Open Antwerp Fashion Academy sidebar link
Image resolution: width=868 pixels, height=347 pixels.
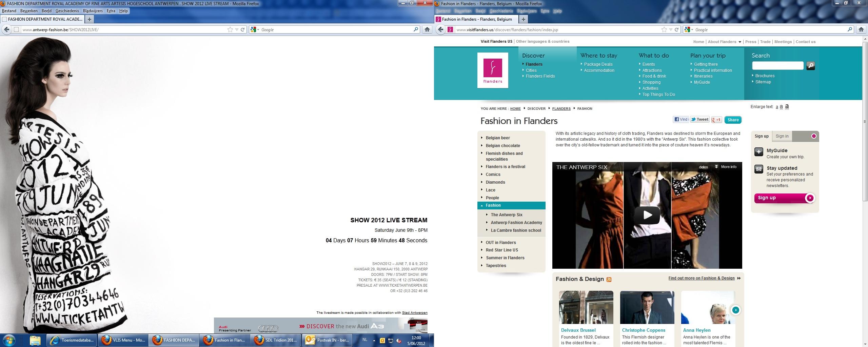click(x=516, y=223)
